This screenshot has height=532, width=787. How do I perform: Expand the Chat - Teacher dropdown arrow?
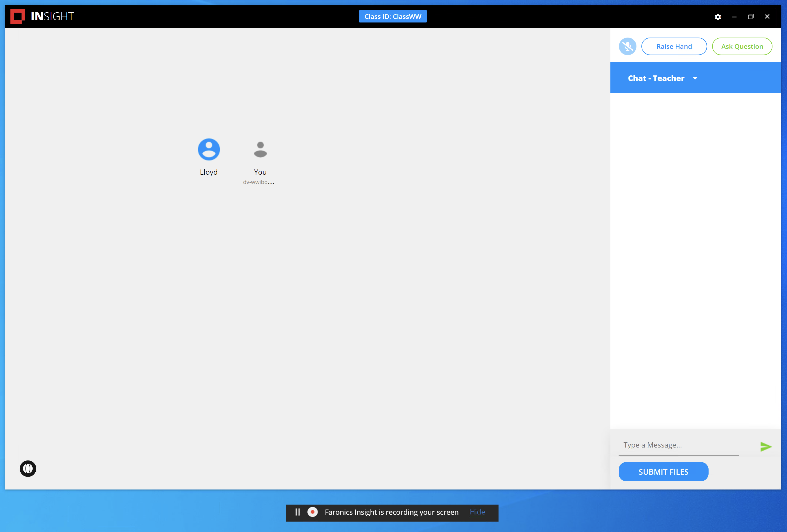(695, 78)
